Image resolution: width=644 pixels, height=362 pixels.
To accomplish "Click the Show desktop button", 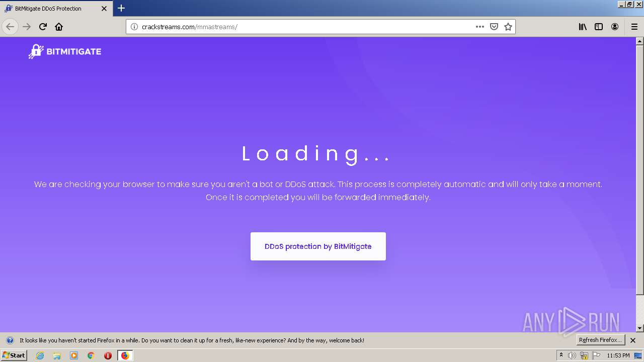I will [638, 355].
